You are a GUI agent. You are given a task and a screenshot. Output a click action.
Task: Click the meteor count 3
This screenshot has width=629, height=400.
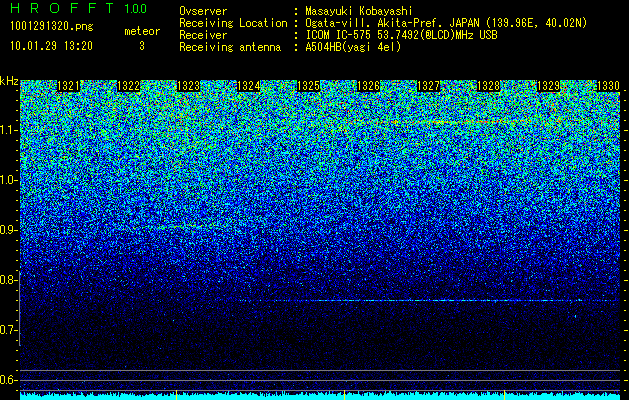click(142, 46)
